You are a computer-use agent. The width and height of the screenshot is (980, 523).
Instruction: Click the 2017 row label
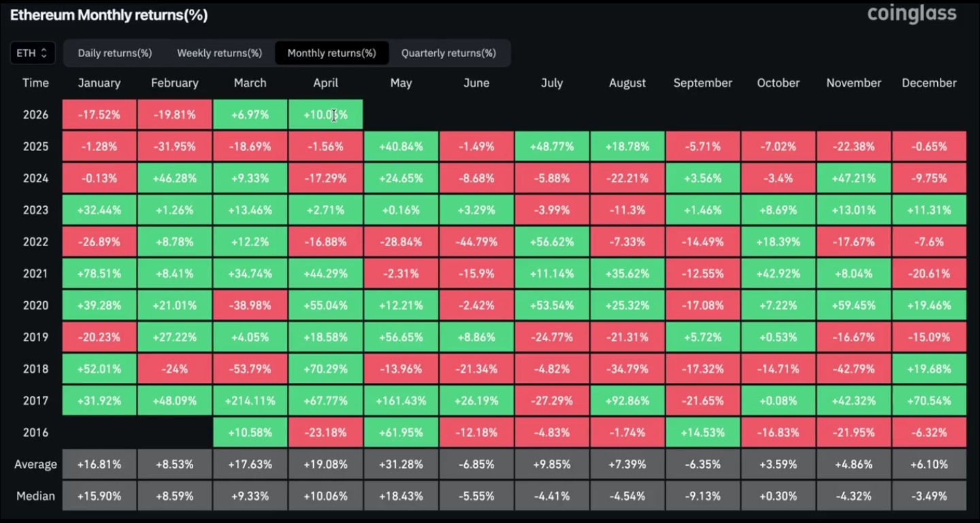[x=35, y=401]
